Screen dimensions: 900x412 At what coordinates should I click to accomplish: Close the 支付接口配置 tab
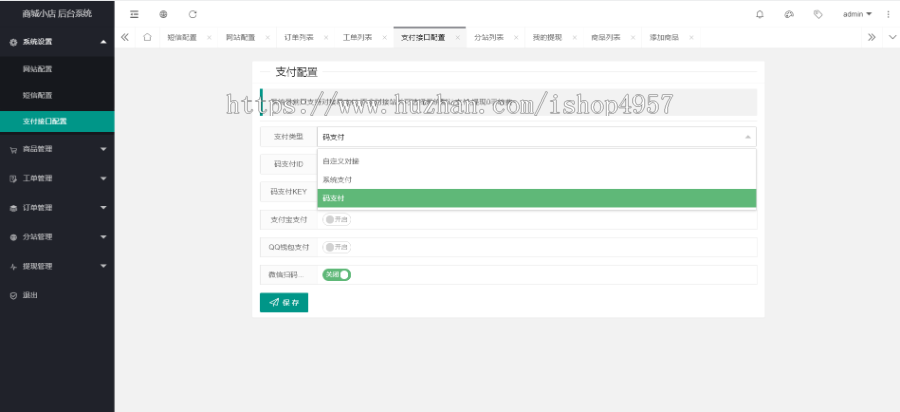click(x=457, y=38)
